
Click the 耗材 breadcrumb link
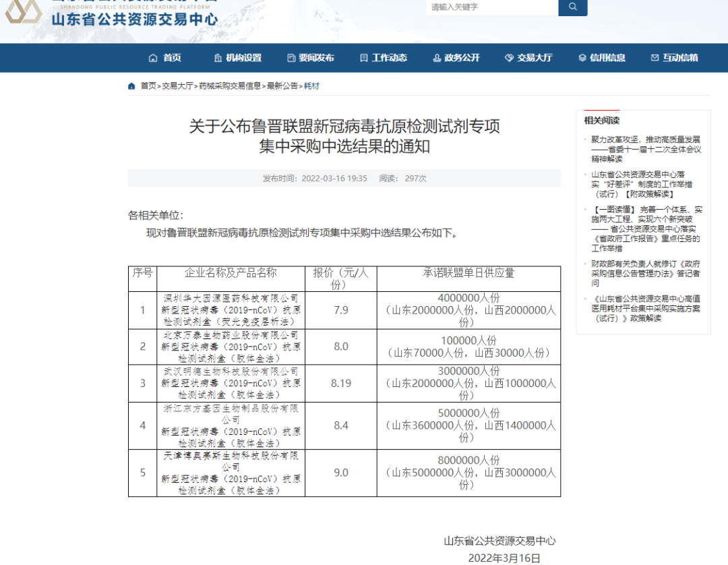311,86
